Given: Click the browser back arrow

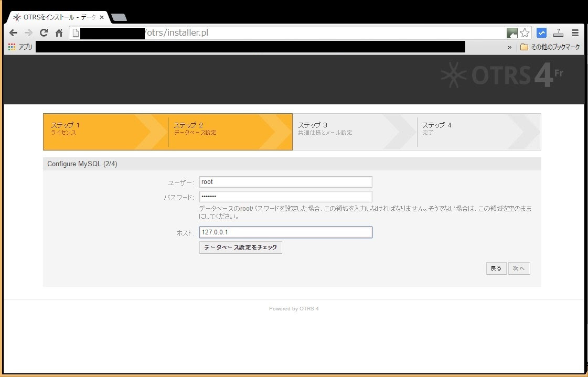Looking at the screenshot, I should pos(13,33).
